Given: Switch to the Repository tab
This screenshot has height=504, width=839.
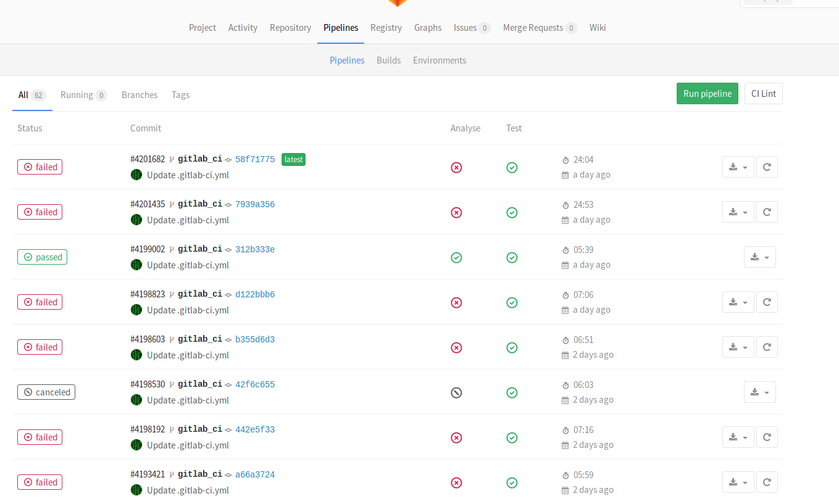Looking at the screenshot, I should tap(290, 28).
